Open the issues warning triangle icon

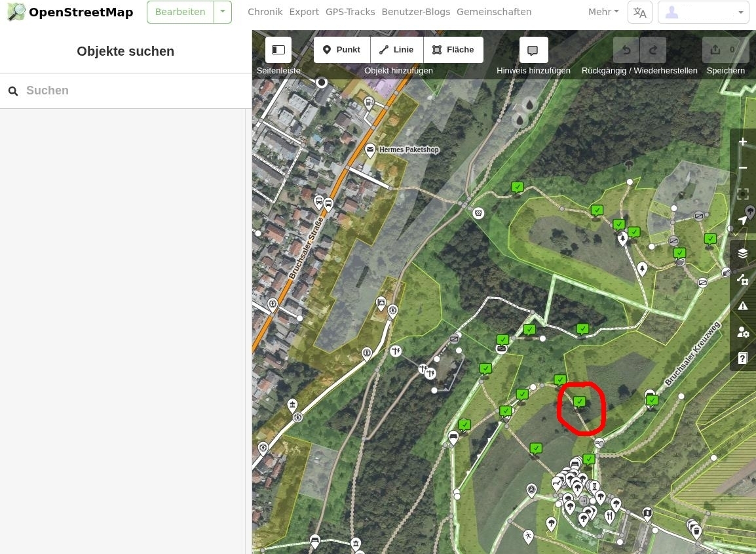[743, 306]
